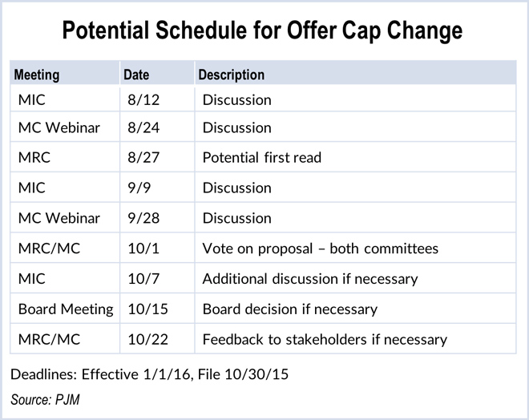The width and height of the screenshot is (529, 420).
Task: Click the Board Meeting row label
Action: pos(66,309)
